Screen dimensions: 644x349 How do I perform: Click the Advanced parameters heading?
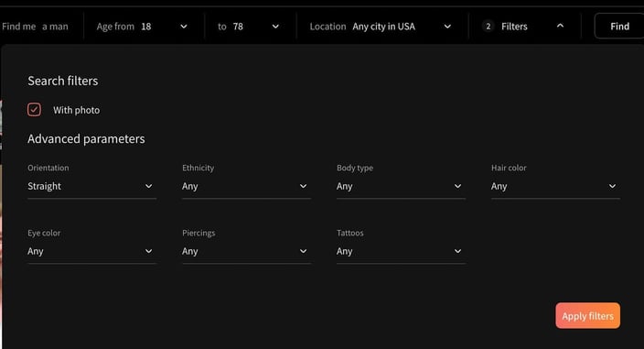click(x=86, y=139)
